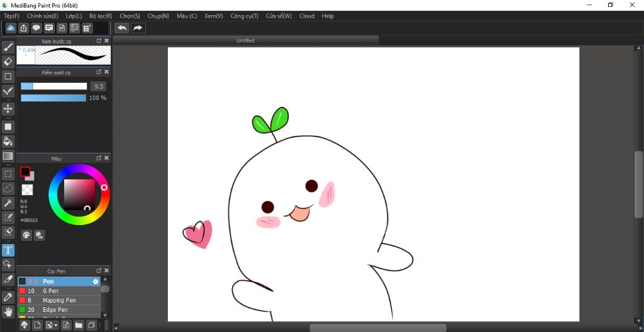Select the Shape brush (hollow square) tool
Viewport: 644px width, 332px height.
pyautogui.click(x=8, y=77)
